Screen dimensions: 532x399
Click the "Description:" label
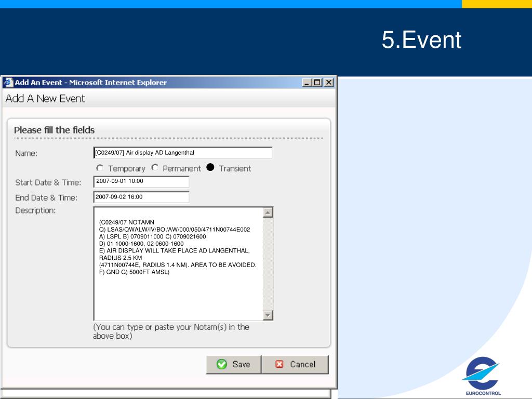tap(35, 211)
